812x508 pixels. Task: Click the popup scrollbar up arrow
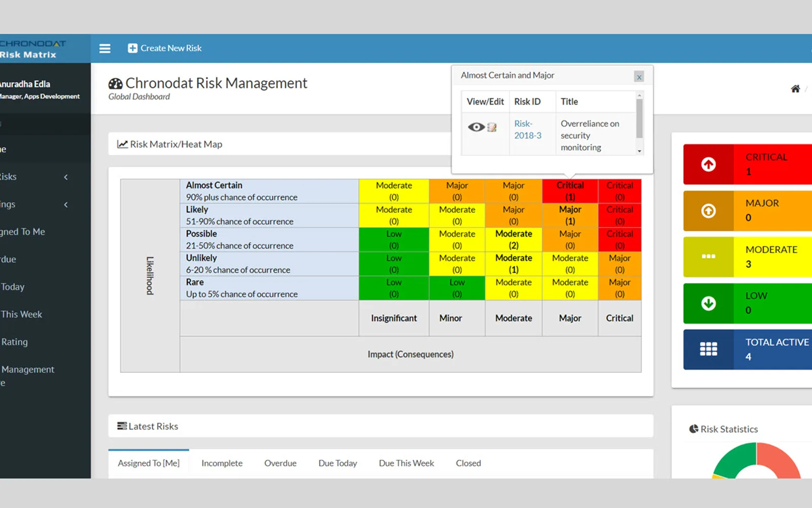(639, 95)
